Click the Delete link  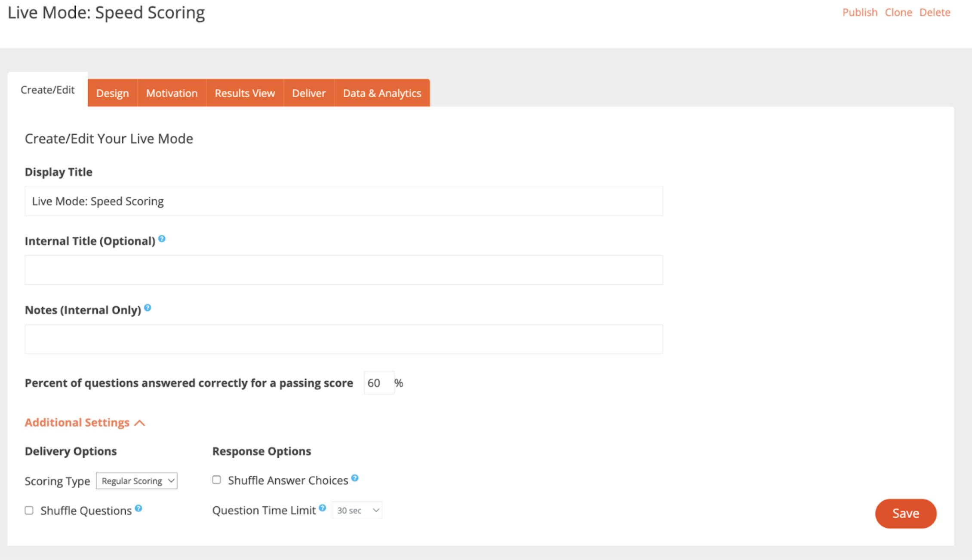935,12
